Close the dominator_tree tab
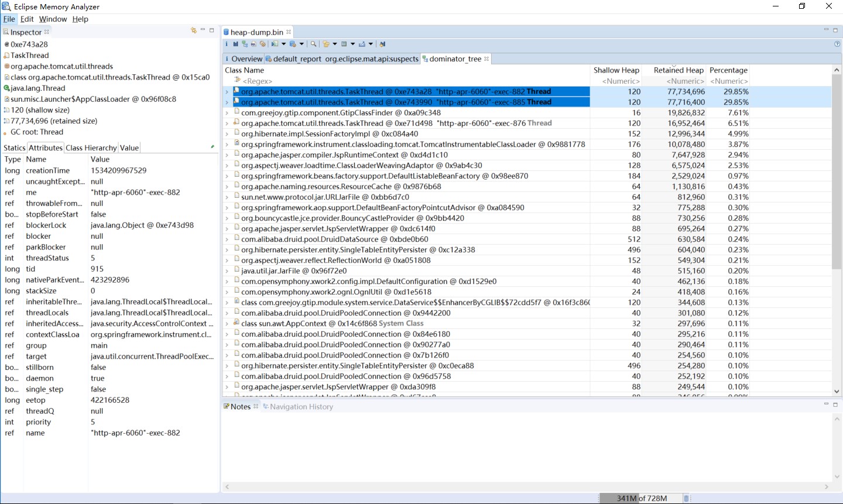Image resolution: width=843 pixels, height=504 pixels. pos(486,59)
